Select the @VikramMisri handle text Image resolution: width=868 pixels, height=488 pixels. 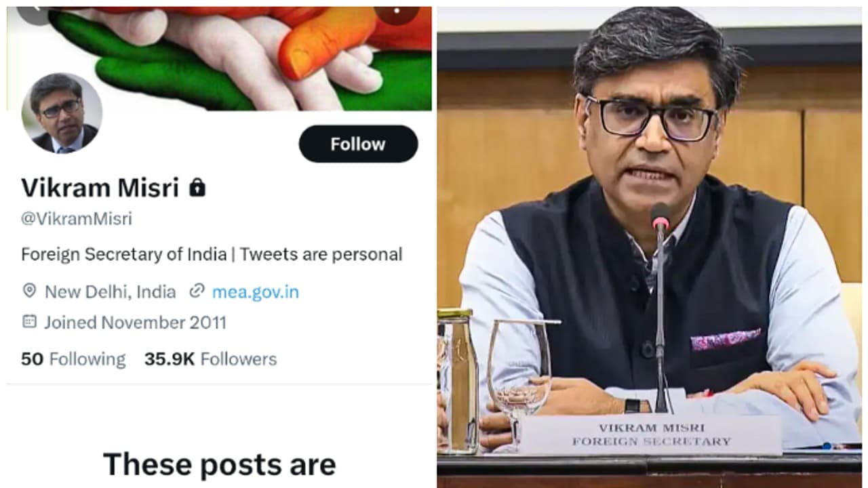pos(77,219)
